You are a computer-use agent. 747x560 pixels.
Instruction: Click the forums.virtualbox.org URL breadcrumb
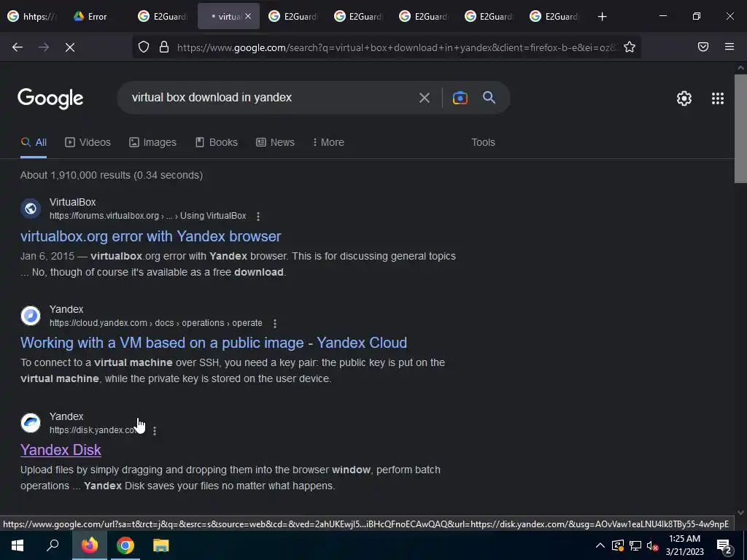pyautogui.click(x=147, y=216)
